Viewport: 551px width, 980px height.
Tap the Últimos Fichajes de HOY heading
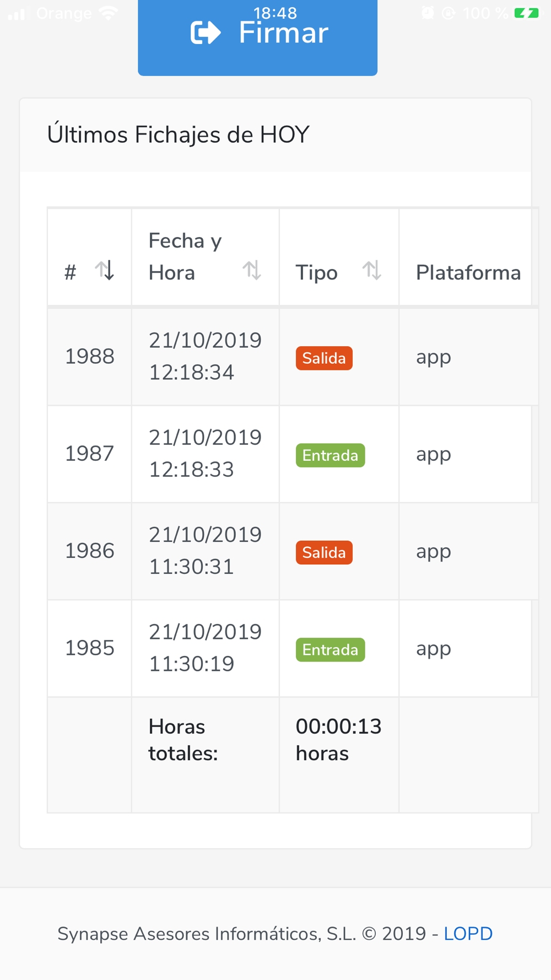[178, 135]
